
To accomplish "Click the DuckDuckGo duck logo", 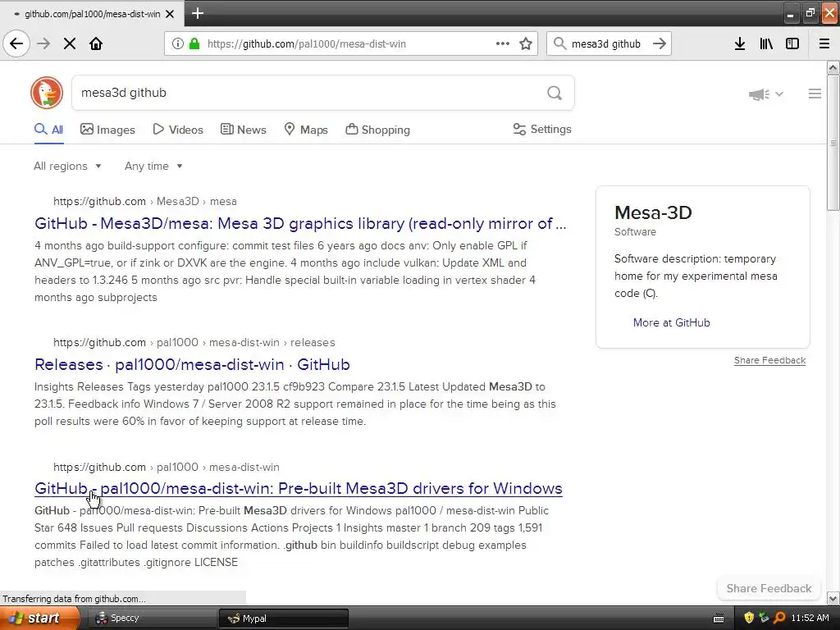I will pyautogui.click(x=47, y=93).
